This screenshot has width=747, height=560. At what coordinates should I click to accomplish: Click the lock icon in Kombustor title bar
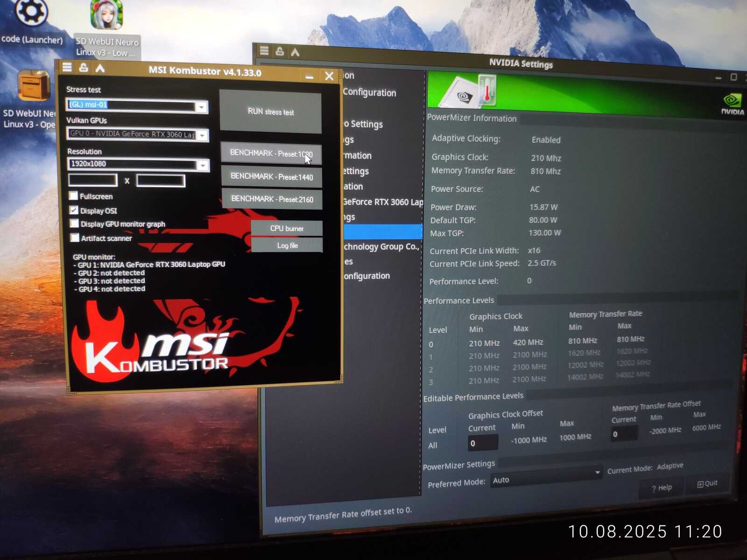tap(84, 68)
